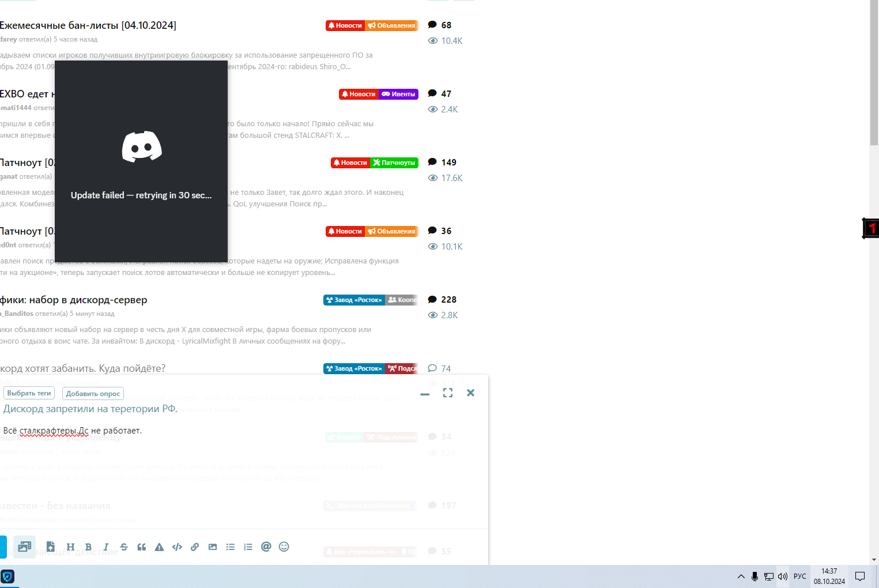Viewport: 879px width, 588px height.
Task: Click the page vertical scrollbar thumb
Action: (874, 72)
